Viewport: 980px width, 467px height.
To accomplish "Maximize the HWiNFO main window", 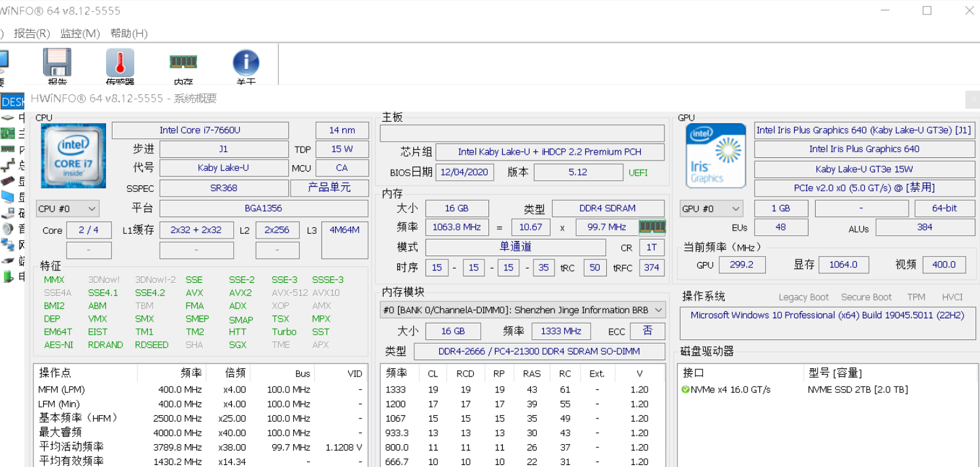I will pyautogui.click(x=927, y=10).
